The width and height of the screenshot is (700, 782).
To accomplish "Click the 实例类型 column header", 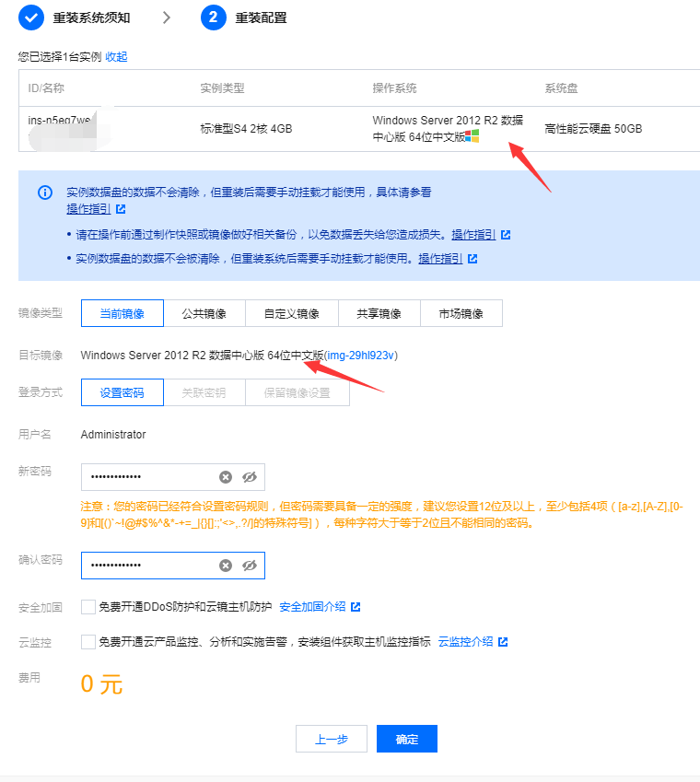I will coord(222,88).
